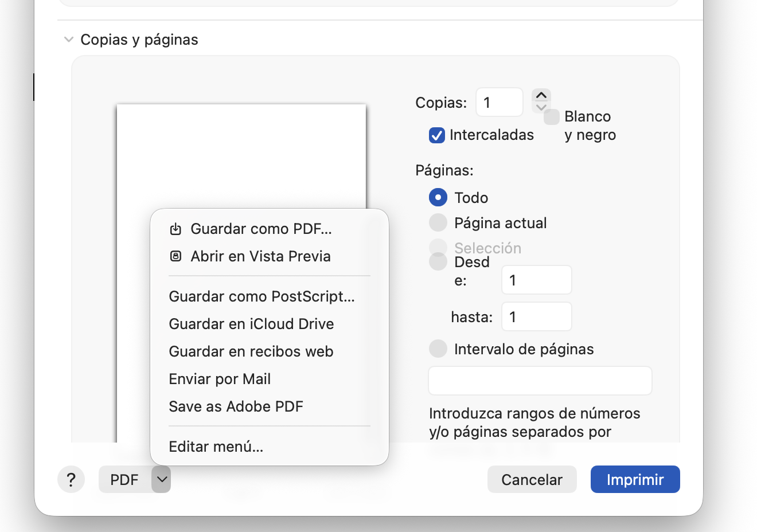Decrease copies with the stepper down arrow
757x532 pixels.
click(541, 107)
